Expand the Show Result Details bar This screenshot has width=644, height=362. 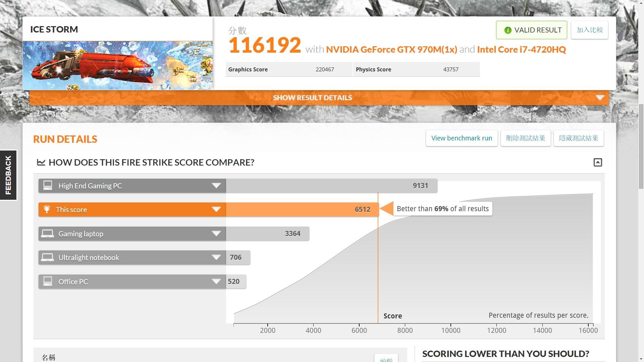pyautogui.click(x=319, y=98)
